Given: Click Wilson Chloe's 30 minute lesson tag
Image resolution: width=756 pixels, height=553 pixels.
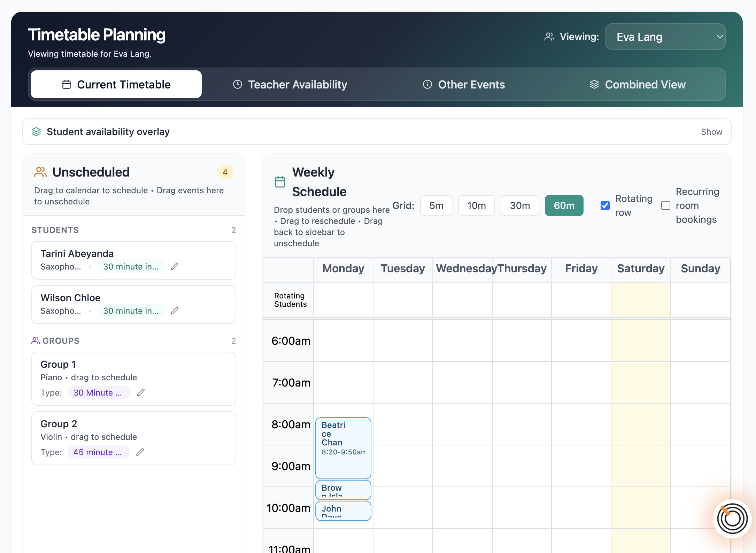Looking at the screenshot, I should (x=131, y=311).
